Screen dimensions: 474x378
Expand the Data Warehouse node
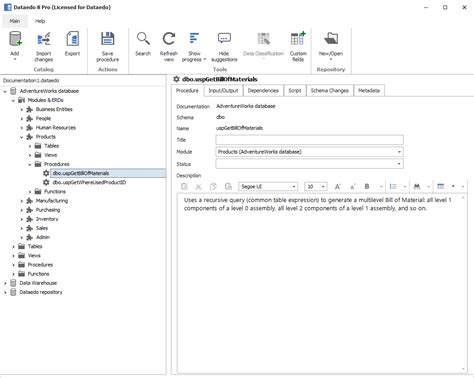point(5,283)
